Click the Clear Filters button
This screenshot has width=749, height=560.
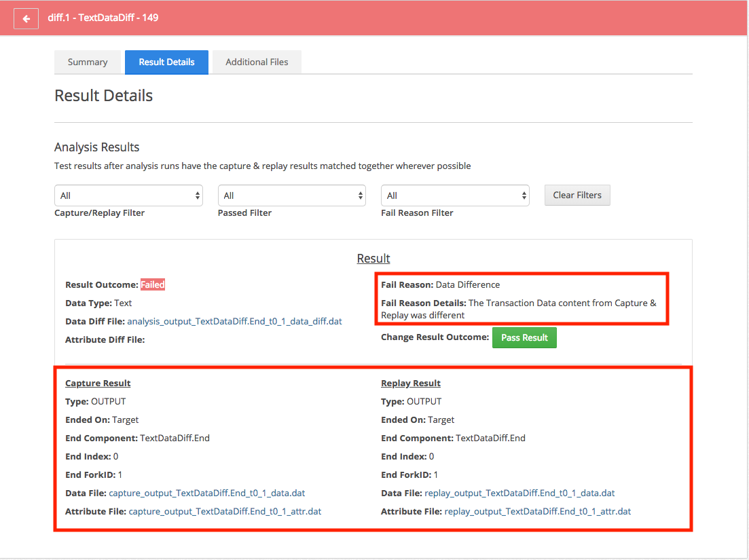577,195
